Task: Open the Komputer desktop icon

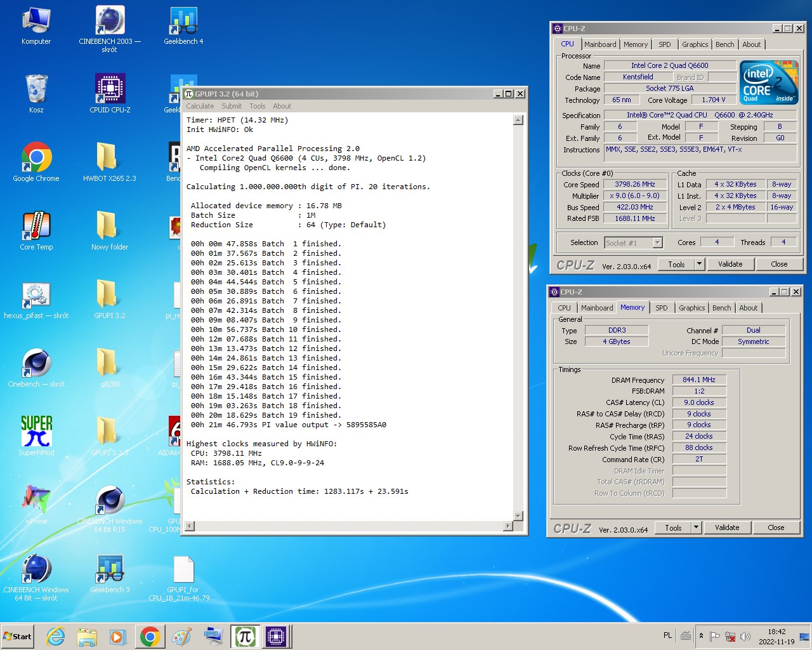Action: tap(36, 25)
